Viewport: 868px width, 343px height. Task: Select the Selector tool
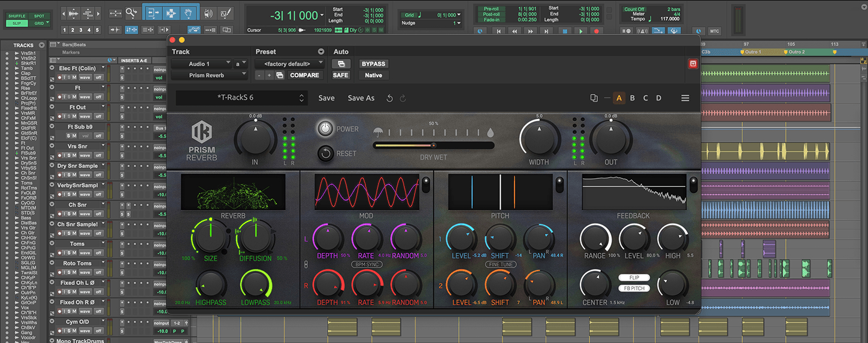tap(171, 13)
